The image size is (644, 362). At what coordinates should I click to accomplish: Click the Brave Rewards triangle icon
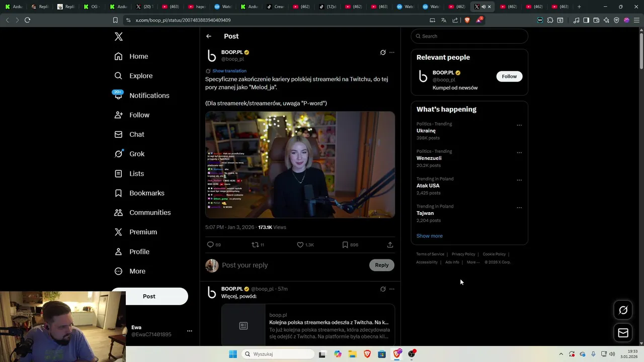tap(478, 20)
